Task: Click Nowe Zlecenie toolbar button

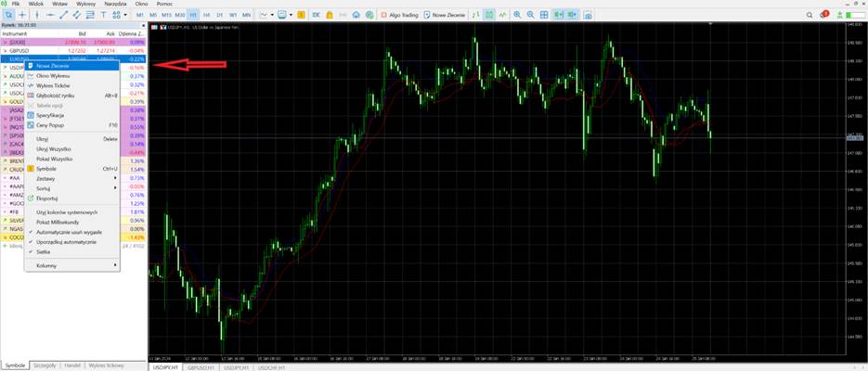Action: click(x=444, y=15)
